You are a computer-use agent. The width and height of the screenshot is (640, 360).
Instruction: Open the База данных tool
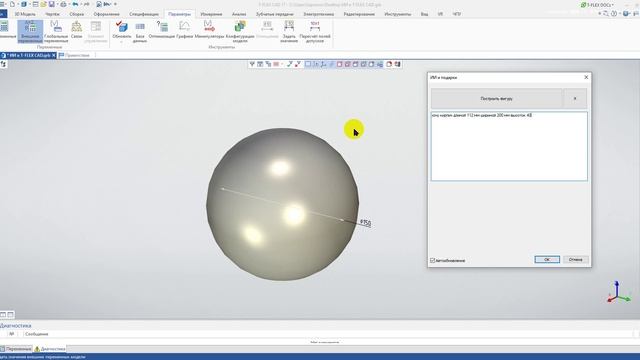(x=140, y=31)
